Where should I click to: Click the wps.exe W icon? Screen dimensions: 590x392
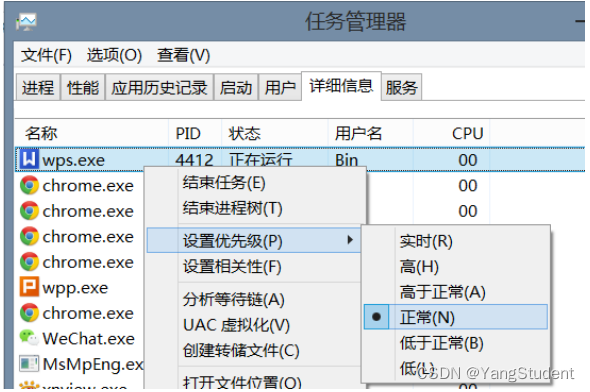[x=29, y=160]
